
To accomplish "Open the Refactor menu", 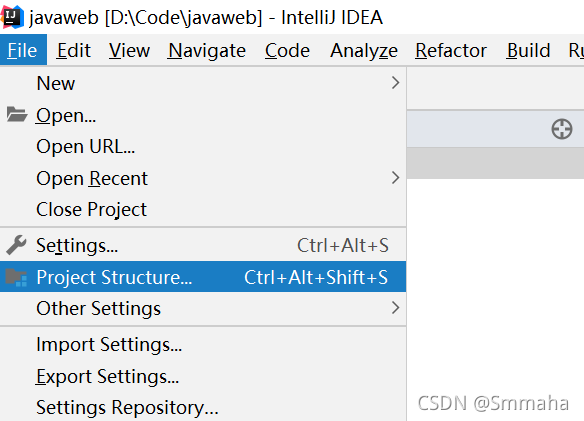I will 451,50.
